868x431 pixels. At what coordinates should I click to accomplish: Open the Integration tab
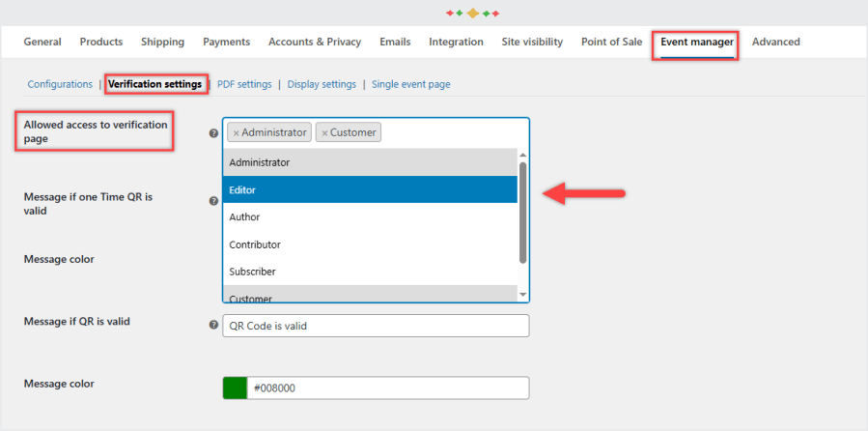click(456, 42)
